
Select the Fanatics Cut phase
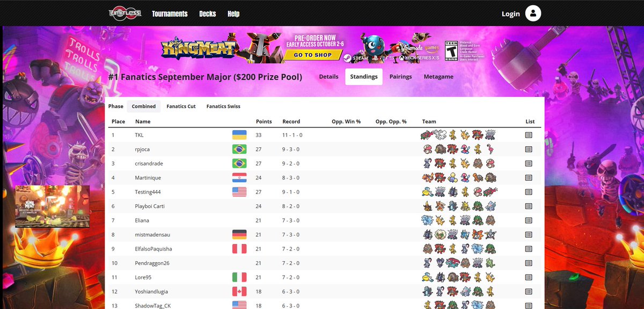(181, 106)
